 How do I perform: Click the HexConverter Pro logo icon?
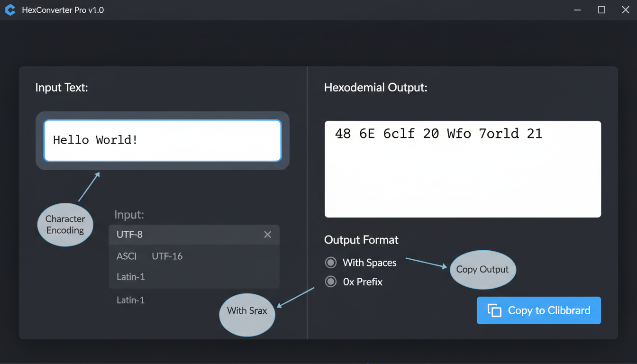[x=10, y=9]
